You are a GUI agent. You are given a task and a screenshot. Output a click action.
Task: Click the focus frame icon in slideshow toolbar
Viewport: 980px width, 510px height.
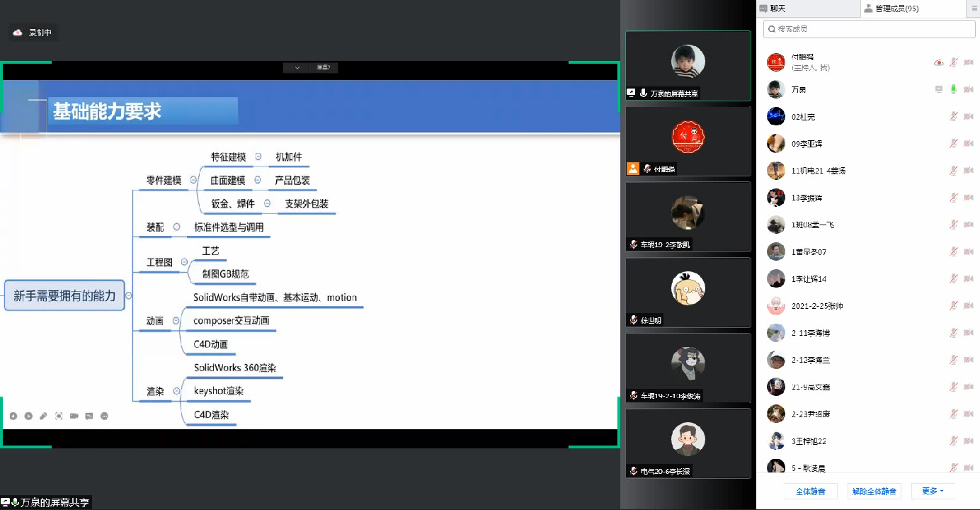coord(59,416)
